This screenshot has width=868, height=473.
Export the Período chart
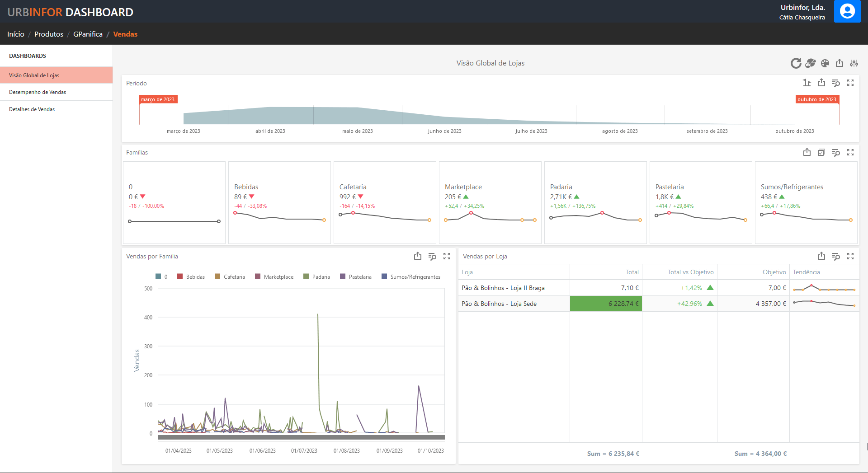(822, 83)
